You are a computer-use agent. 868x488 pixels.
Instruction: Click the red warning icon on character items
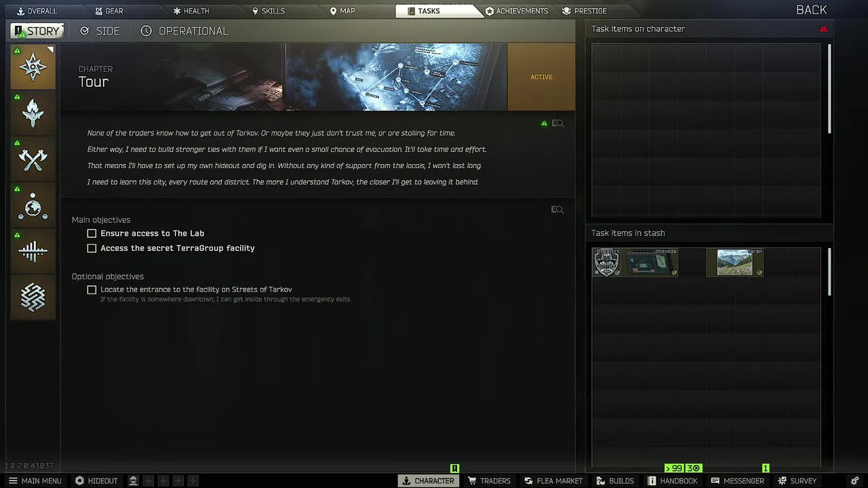point(823,29)
